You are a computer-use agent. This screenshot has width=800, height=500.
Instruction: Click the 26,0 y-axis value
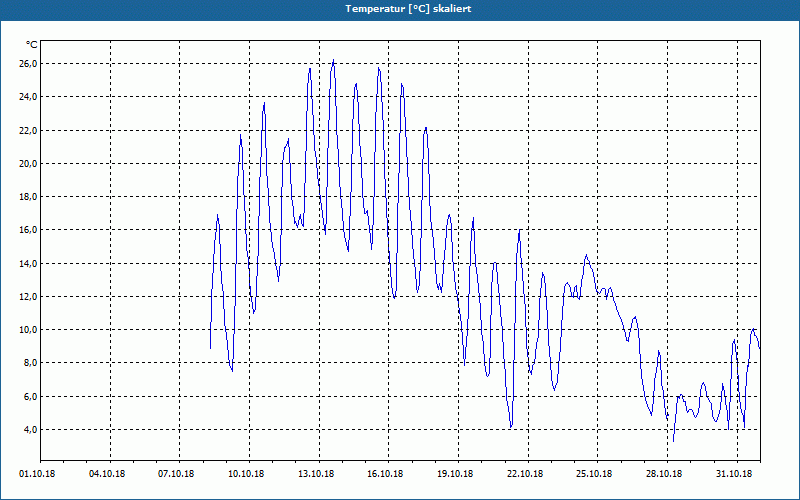pos(28,64)
